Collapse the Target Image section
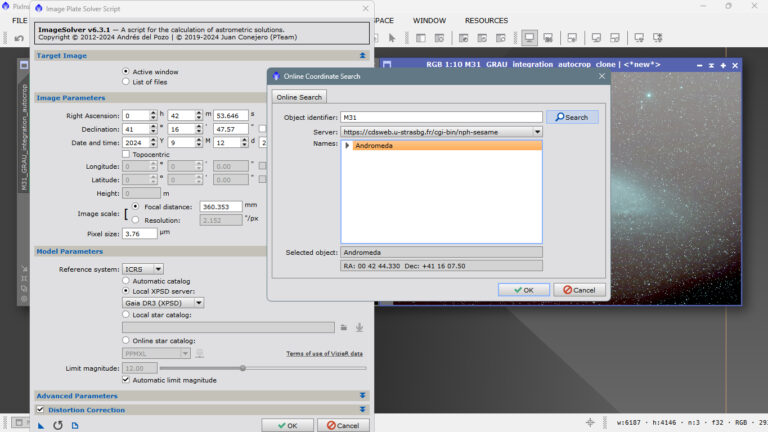 point(362,56)
